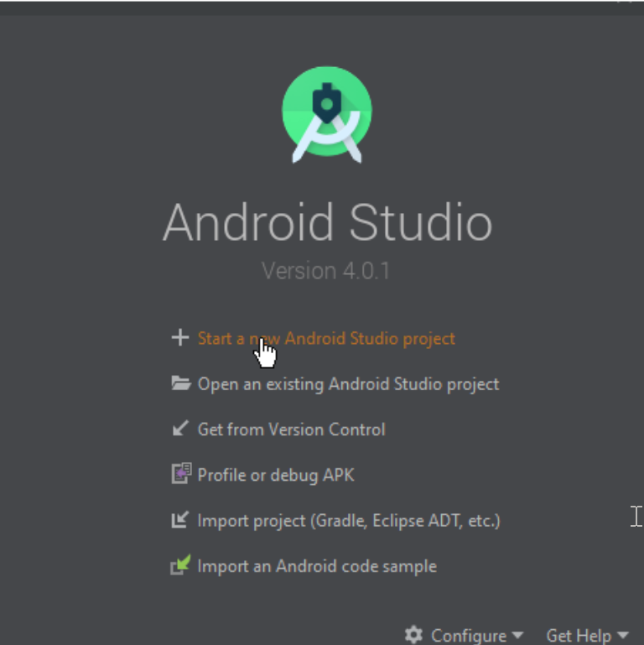Click the Android Studio title text
This screenshot has width=644, height=645.
click(x=327, y=222)
